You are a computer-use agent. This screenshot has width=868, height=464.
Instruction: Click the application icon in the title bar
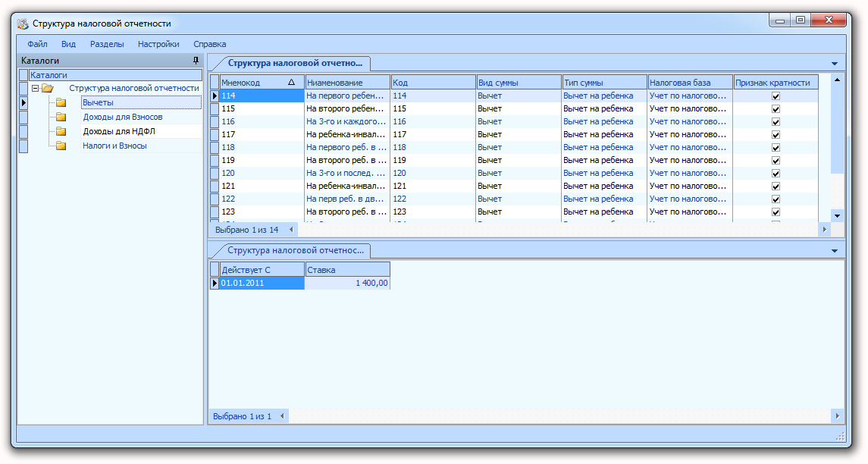[23, 24]
